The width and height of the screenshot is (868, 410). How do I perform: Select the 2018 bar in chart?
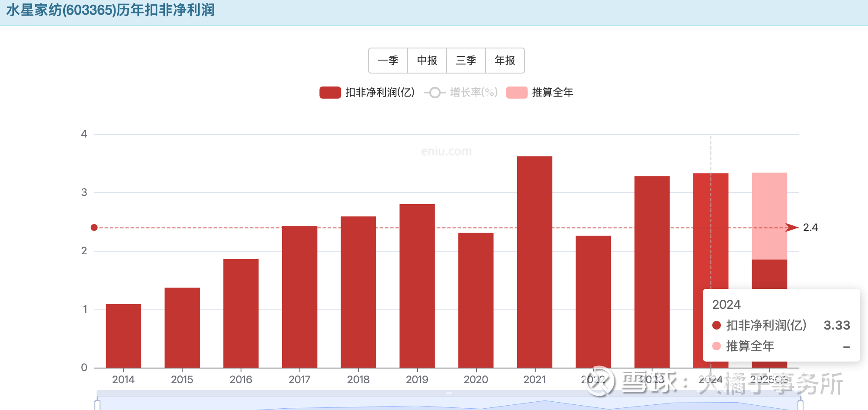358,292
